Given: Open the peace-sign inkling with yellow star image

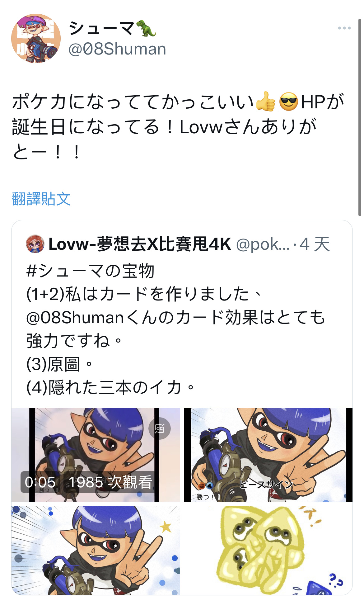Looking at the screenshot, I should (96, 550).
